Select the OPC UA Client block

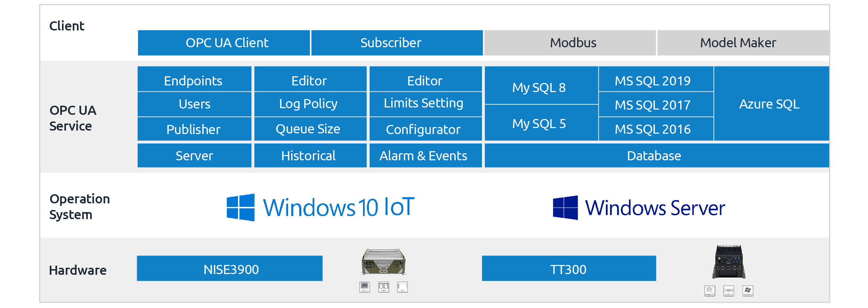pos(224,43)
